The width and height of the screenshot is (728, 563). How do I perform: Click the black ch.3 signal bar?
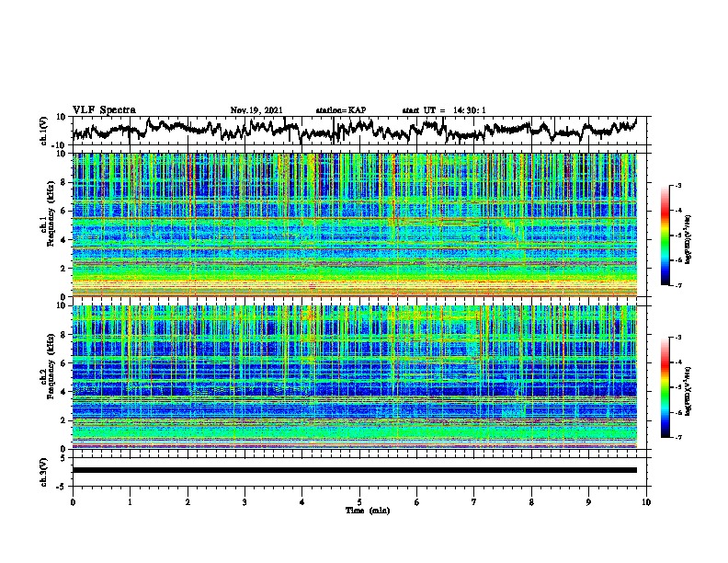point(355,470)
